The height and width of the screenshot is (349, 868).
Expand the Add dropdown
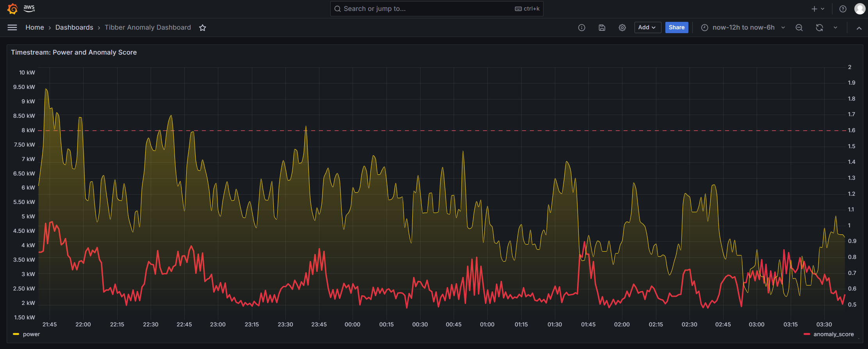[647, 27]
